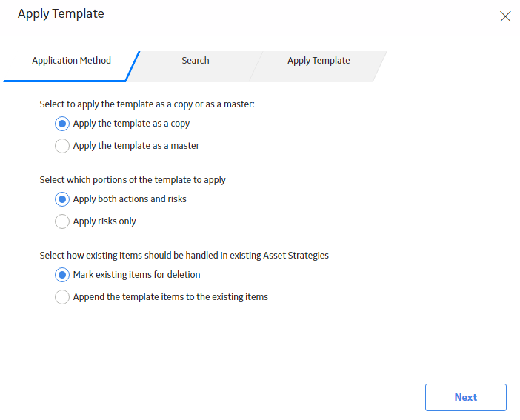Click the 'Apply the template as a copy' label
Viewport: 520px width, 420px height.
point(131,124)
